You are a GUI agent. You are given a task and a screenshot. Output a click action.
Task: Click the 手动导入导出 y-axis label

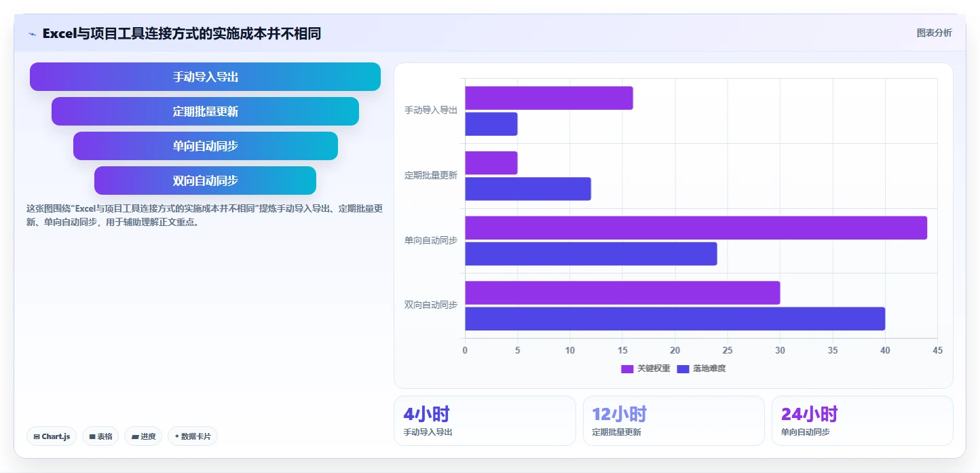[x=431, y=110]
